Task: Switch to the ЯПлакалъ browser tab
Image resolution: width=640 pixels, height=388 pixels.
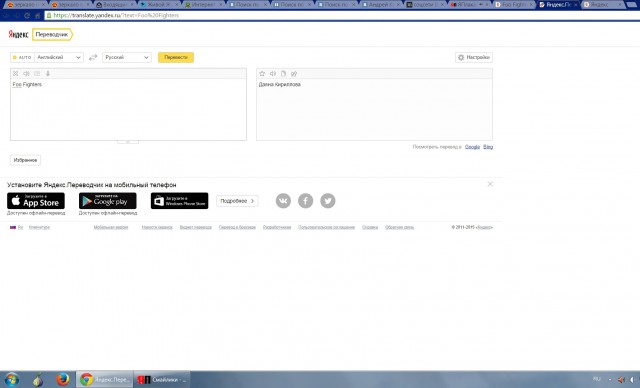Action: (469, 5)
